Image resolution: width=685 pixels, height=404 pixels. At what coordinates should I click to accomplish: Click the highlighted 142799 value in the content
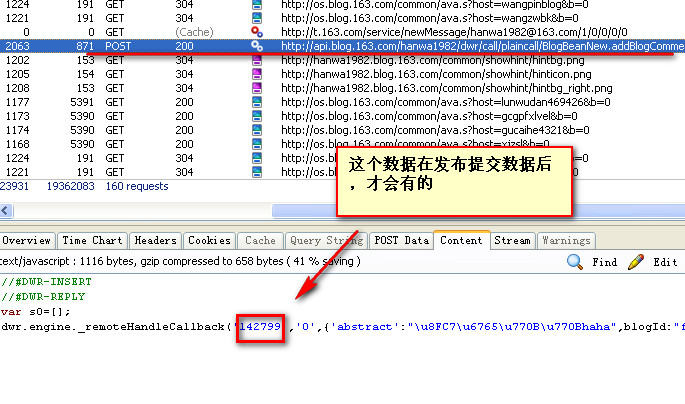pyautogui.click(x=262, y=326)
